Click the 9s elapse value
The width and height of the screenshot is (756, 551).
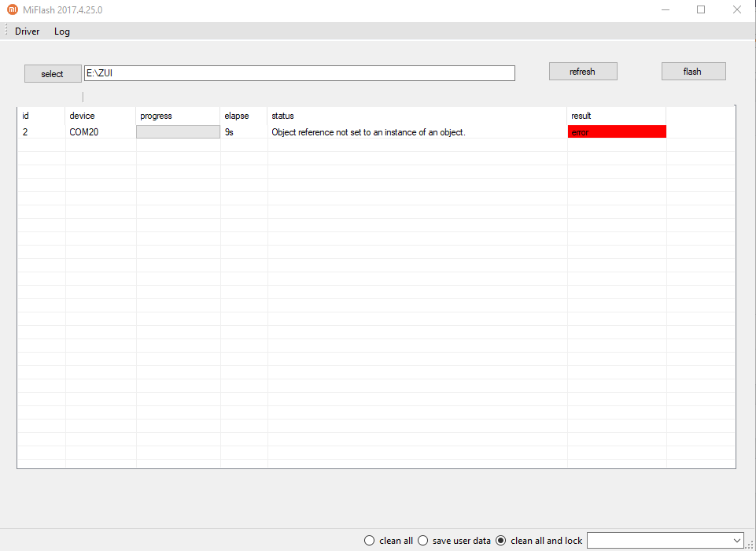(230, 131)
